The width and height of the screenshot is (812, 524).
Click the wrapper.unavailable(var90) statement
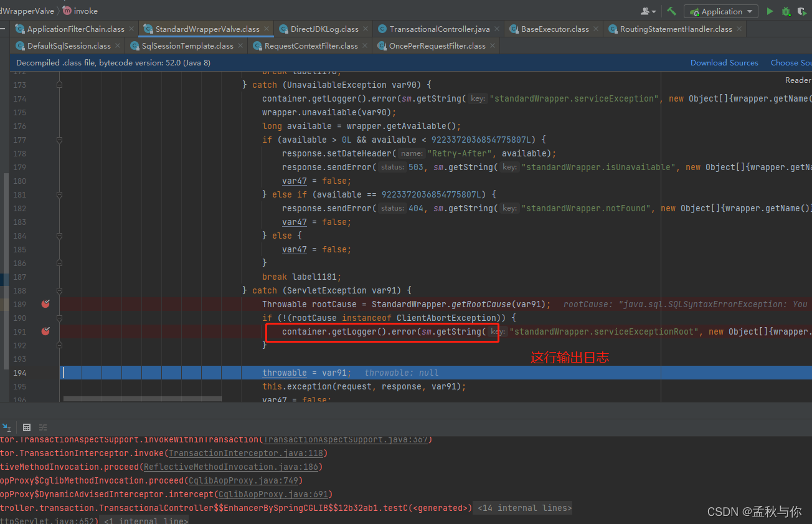click(329, 112)
